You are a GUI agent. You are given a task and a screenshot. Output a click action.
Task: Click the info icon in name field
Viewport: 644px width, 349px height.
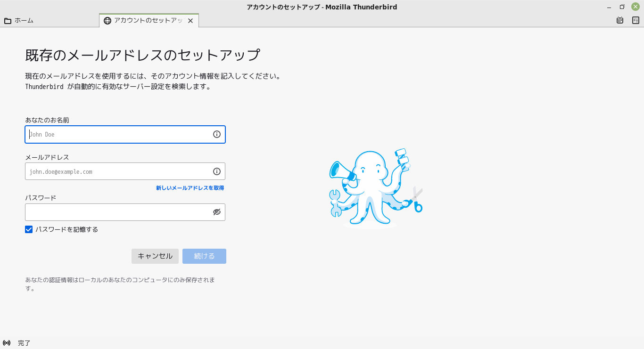[x=217, y=134]
